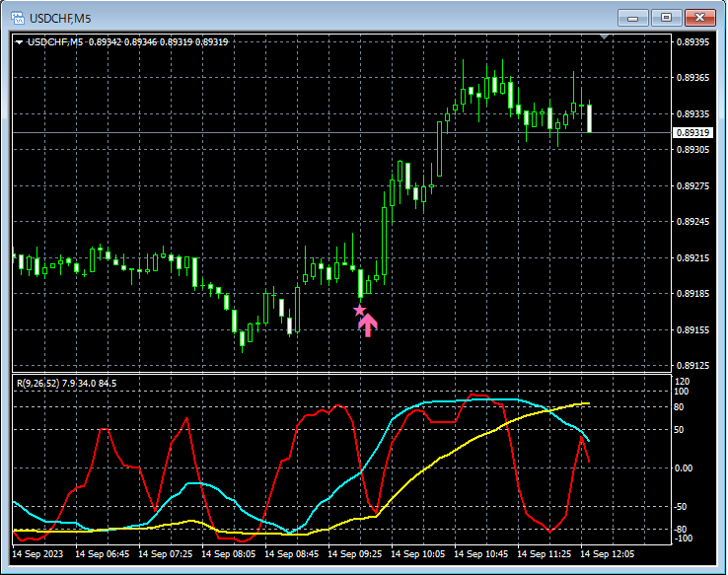Click the pink up arrow signal

coord(368,325)
